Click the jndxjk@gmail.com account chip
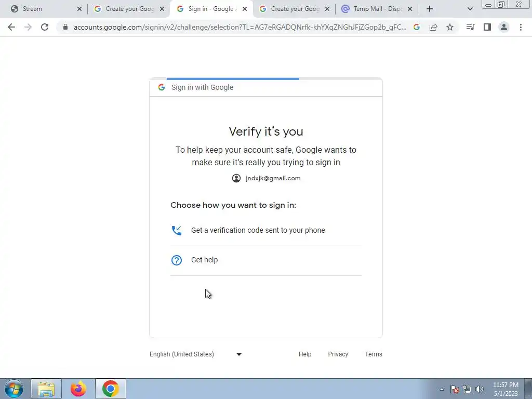The width and height of the screenshot is (532, 399). click(266, 178)
